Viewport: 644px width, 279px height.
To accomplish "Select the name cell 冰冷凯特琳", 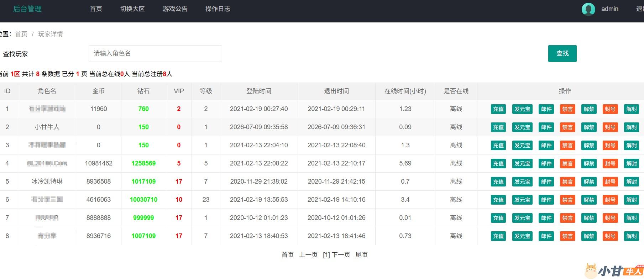I will (47, 181).
